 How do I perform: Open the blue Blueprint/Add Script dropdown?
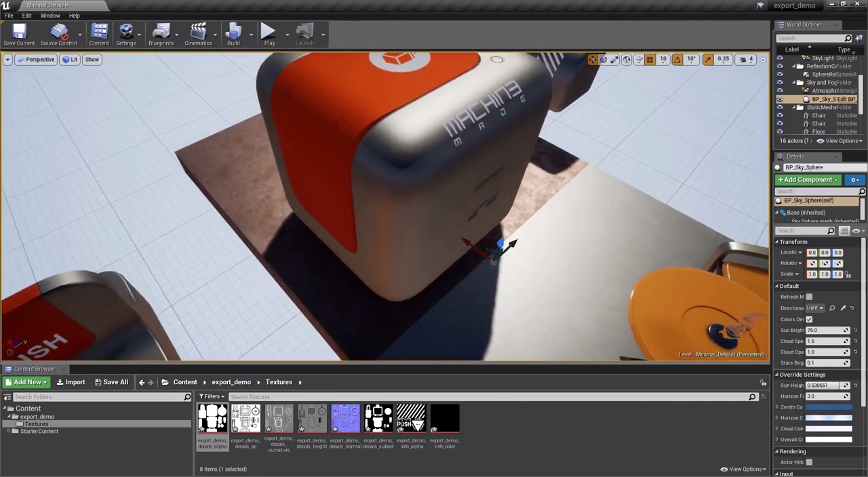(854, 180)
